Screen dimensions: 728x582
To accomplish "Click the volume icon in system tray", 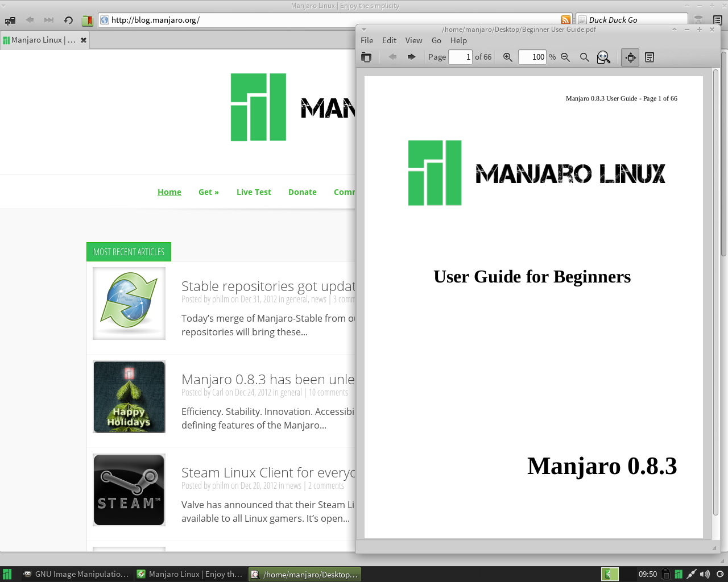I will point(705,574).
